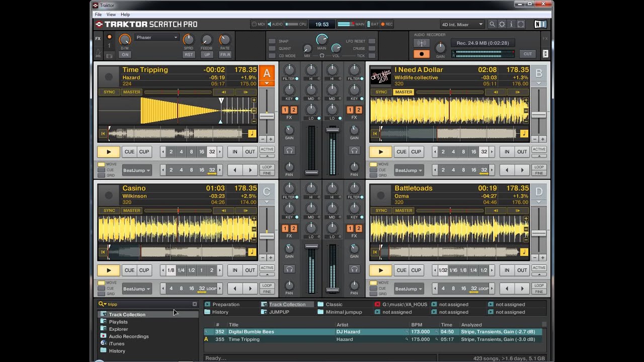Toggle LFO RESET checkbox
The image size is (644, 362).
click(x=372, y=41)
